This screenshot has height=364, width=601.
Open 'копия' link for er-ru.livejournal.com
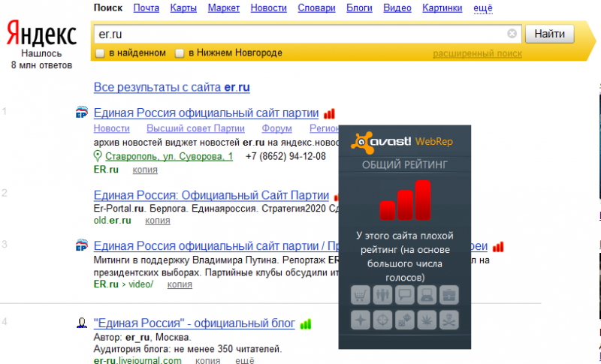click(x=208, y=360)
